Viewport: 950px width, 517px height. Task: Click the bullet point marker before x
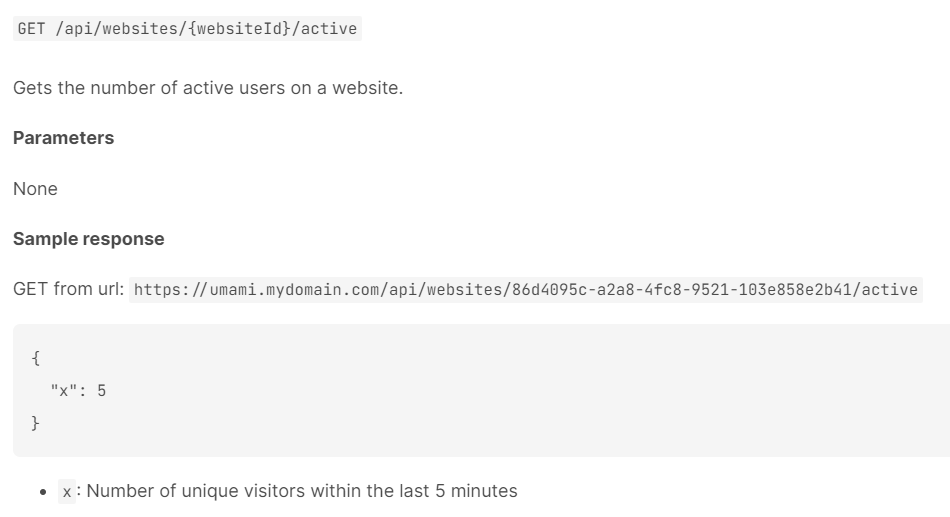tap(43, 492)
